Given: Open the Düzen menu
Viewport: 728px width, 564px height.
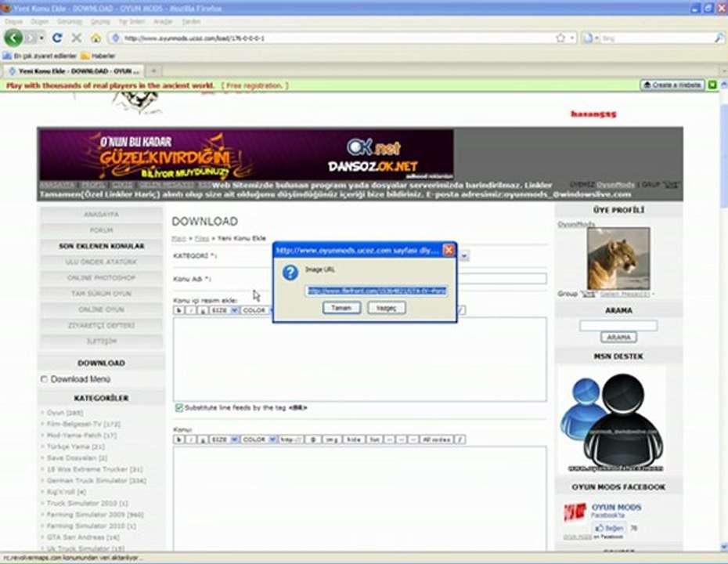Looking at the screenshot, I should [39, 21].
